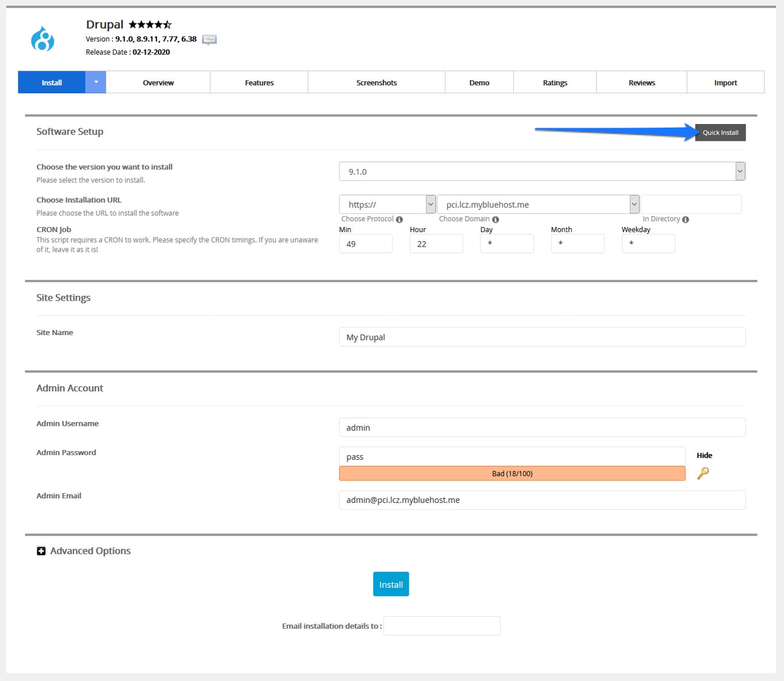Click the Admin Email field
784x681 pixels.
[x=542, y=500]
